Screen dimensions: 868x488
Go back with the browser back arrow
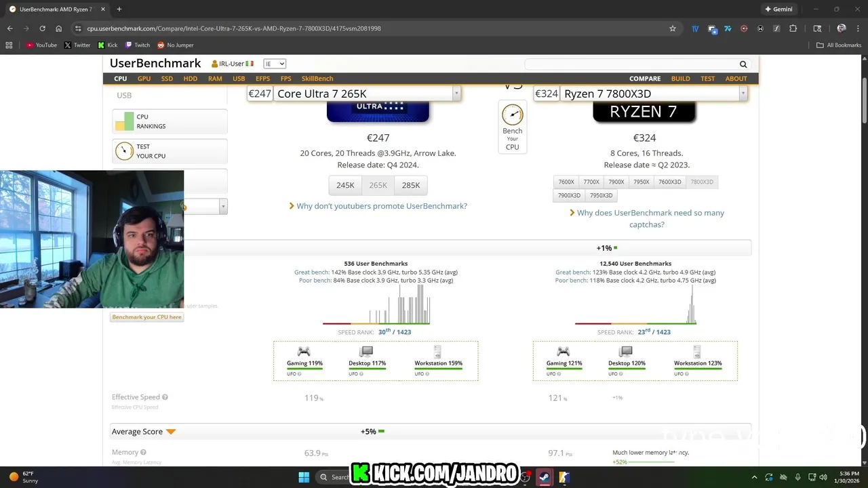tap(9, 28)
